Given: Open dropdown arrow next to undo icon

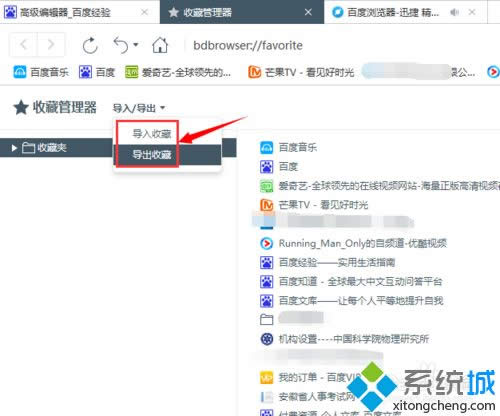Looking at the screenshot, I should pos(135,44).
